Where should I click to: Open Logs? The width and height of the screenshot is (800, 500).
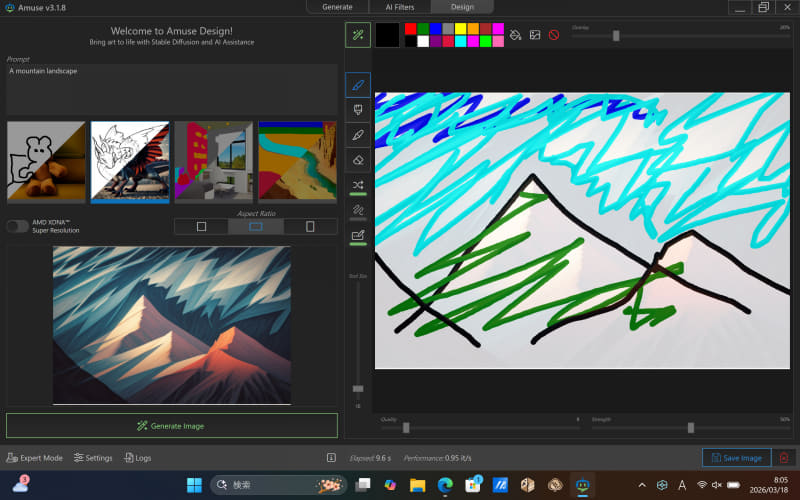(138, 458)
